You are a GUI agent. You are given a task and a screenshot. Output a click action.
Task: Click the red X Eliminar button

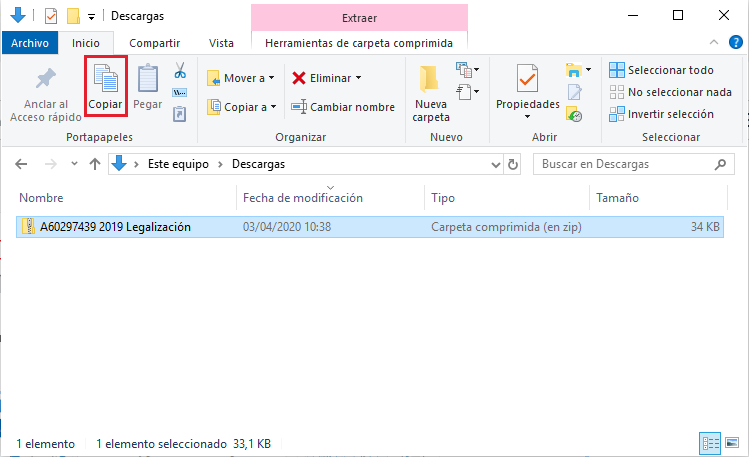(x=327, y=78)
